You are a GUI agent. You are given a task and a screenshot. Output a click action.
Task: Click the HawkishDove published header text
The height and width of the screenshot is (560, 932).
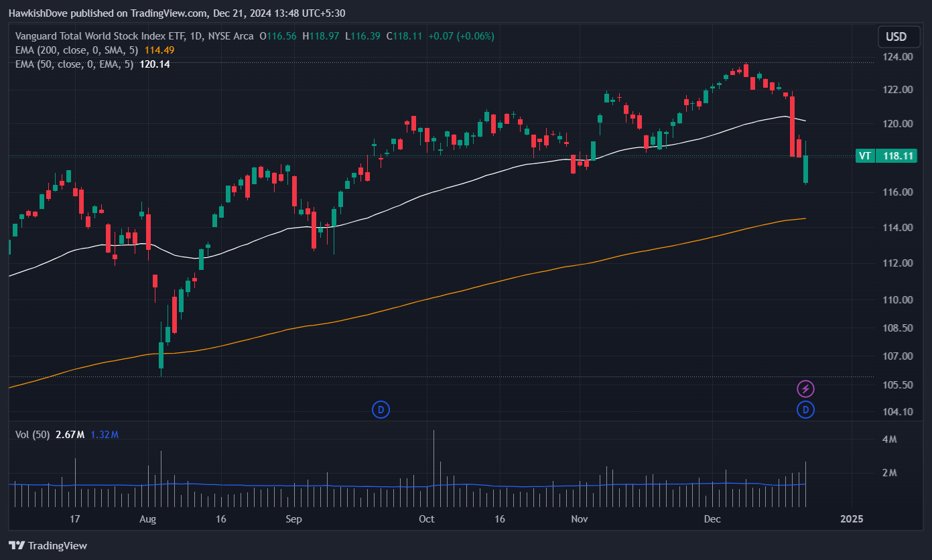coord(178,13)
